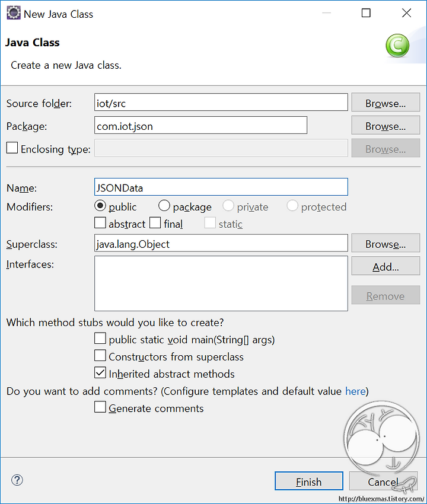This screenshot has width=427, height=504.
Task: Browse for the Superclass
Action: click(x=385, y=243)
